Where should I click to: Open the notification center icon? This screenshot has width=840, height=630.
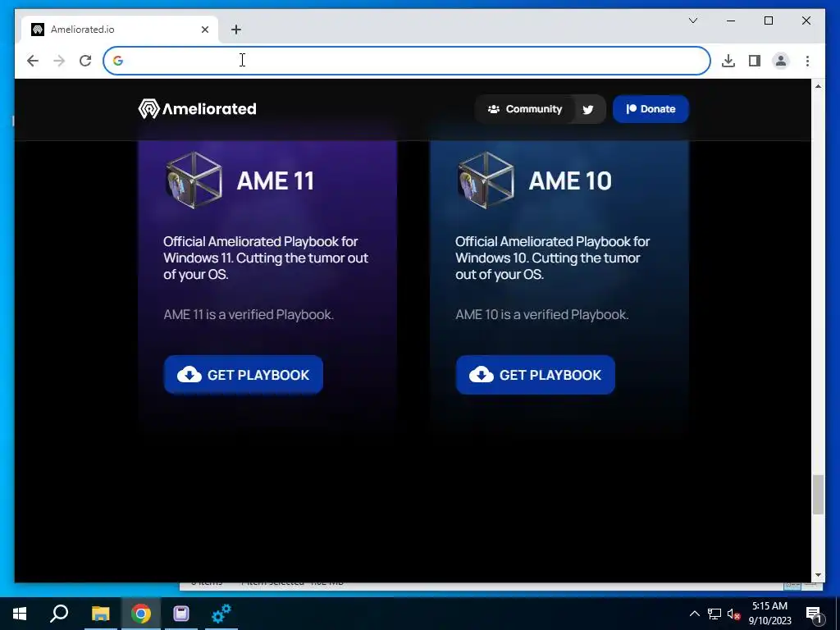point(814,614)
